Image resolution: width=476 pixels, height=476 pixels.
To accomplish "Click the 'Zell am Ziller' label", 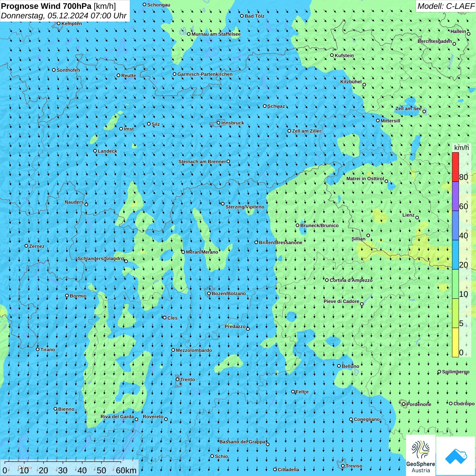I will (x=307, y=131).
